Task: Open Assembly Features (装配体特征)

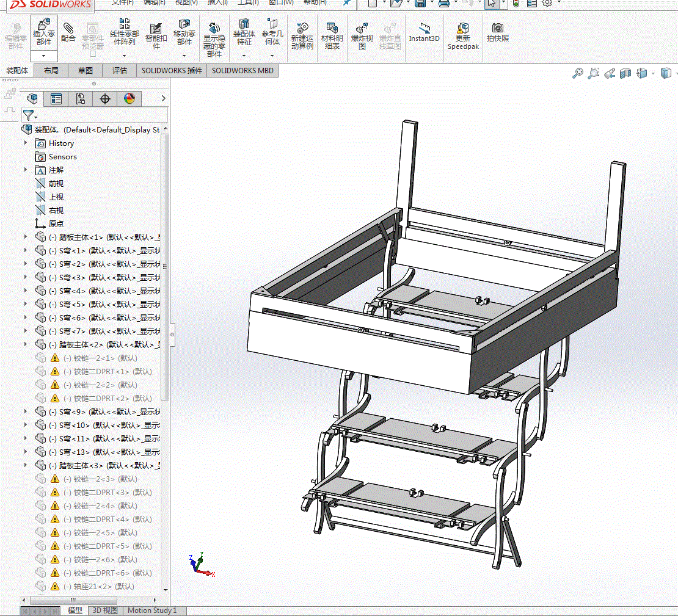Action: (x=244, y=32)
